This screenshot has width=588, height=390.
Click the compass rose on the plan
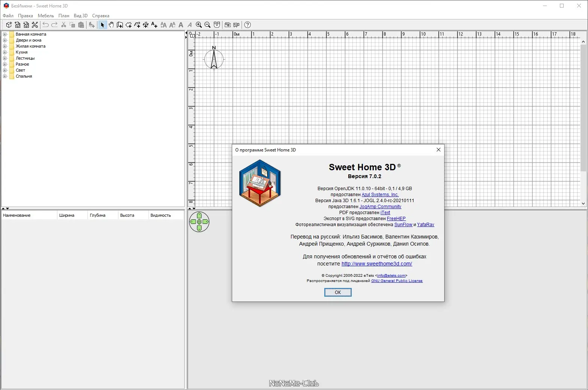point(214,58)
